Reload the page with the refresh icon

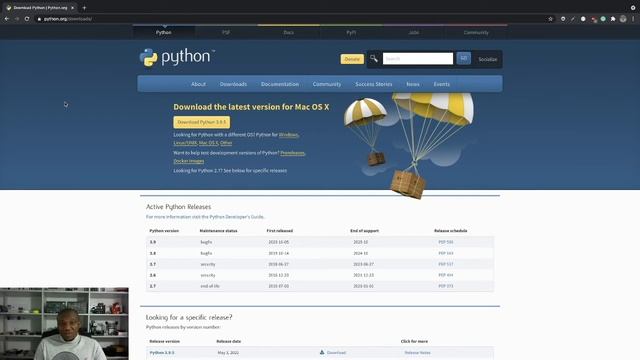pos(27,19)
